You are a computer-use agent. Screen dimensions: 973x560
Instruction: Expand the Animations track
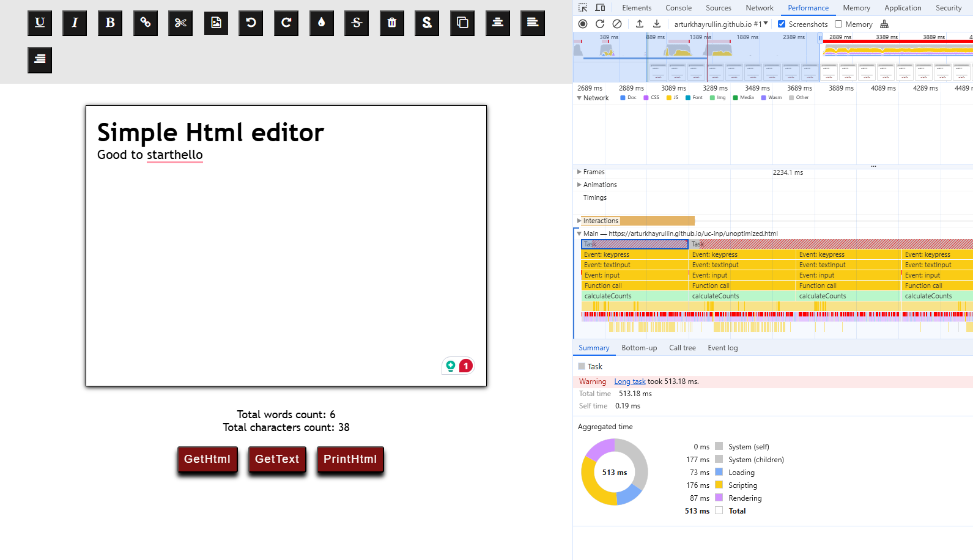coord(579,185)
